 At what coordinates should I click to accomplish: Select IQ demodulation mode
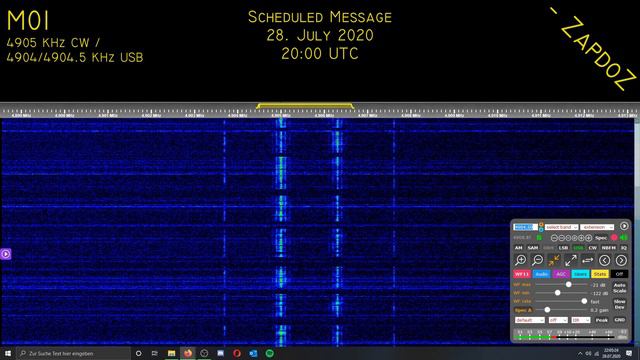point(623,248)
